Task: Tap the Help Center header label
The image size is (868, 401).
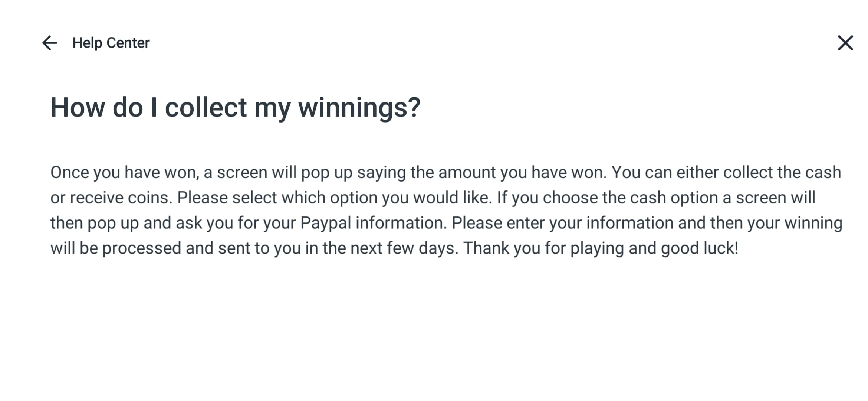Action: pyautogui.click(x=111, y=43)
